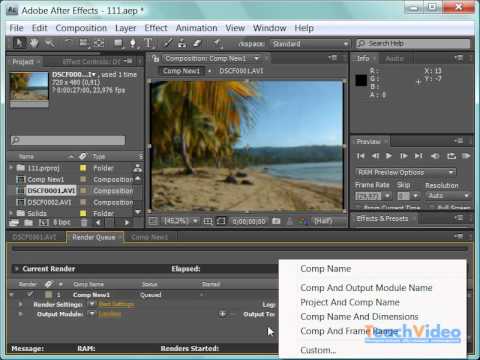Open the Composition menu
Image resolution: width=480 pixels, height=360 pixels.
coord(81,28)
